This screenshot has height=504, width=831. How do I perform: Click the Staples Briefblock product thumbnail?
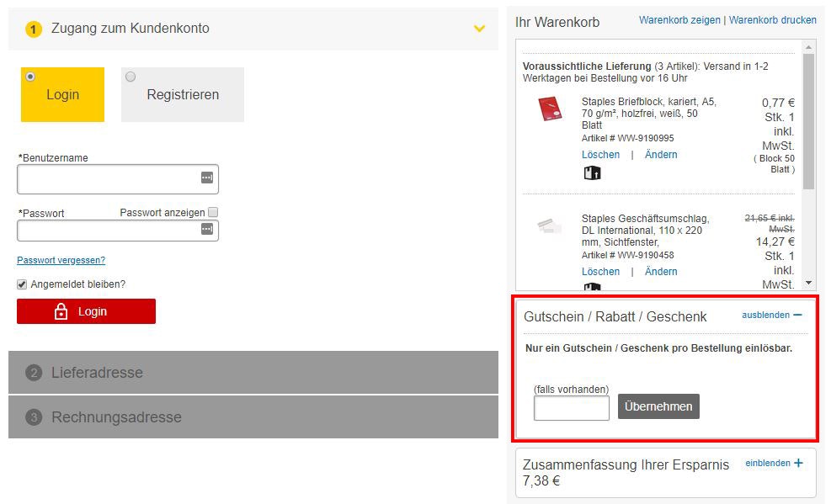tap(550, 109)
